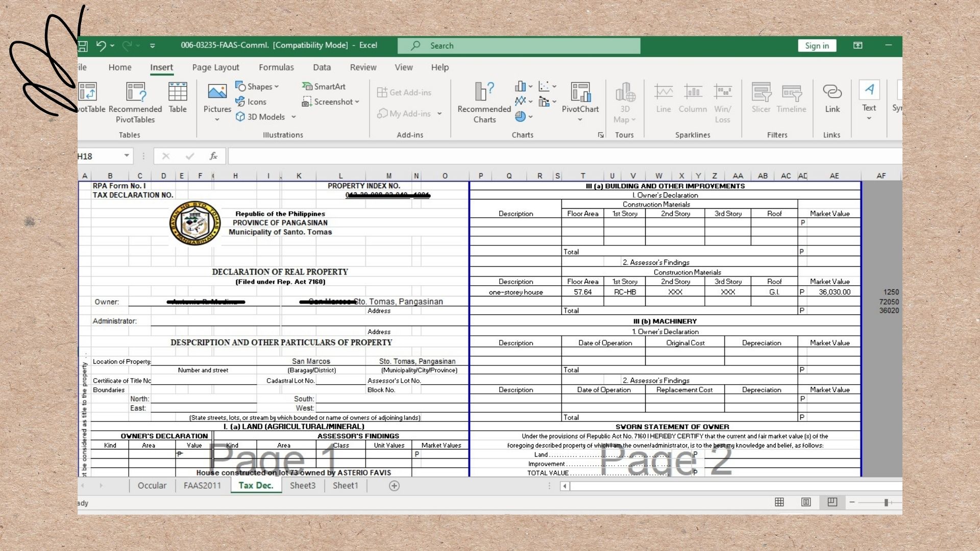Open the Page Layout ribbon tab
Image resolution: width=980 pixels, height=551 pixels.
click(215, 67)
